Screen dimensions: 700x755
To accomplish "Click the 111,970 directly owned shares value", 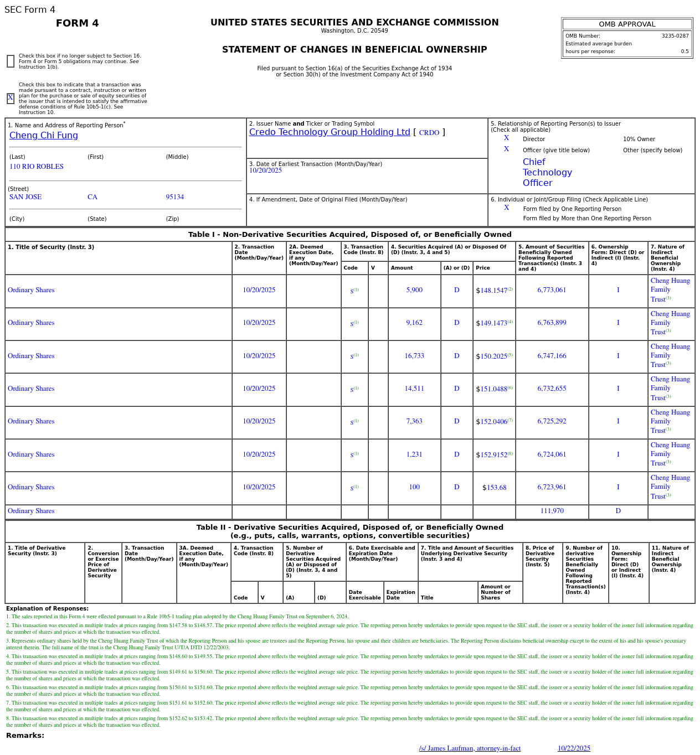I will coord(552,511).
